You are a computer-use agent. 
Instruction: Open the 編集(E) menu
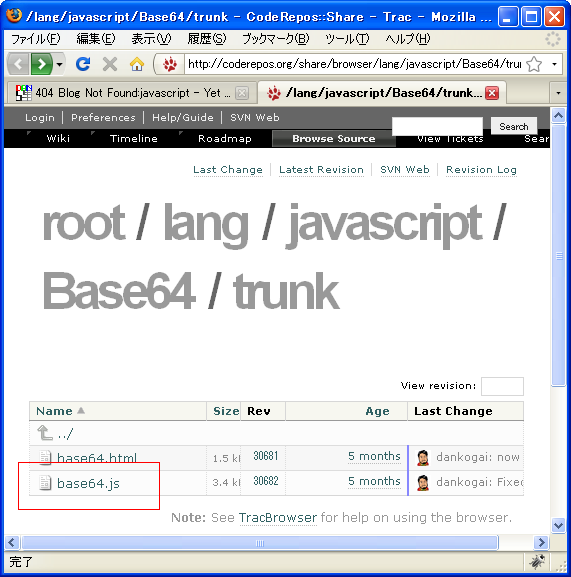pos(96,39)
